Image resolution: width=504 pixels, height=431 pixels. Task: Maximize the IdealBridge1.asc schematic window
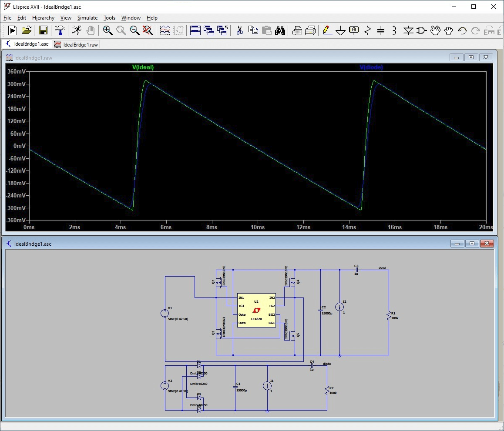472,244
